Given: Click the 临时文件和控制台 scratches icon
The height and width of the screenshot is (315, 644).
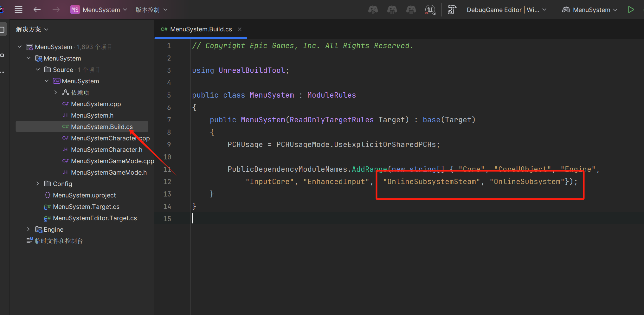Looking at the screenshot, I should click(30, 241).
